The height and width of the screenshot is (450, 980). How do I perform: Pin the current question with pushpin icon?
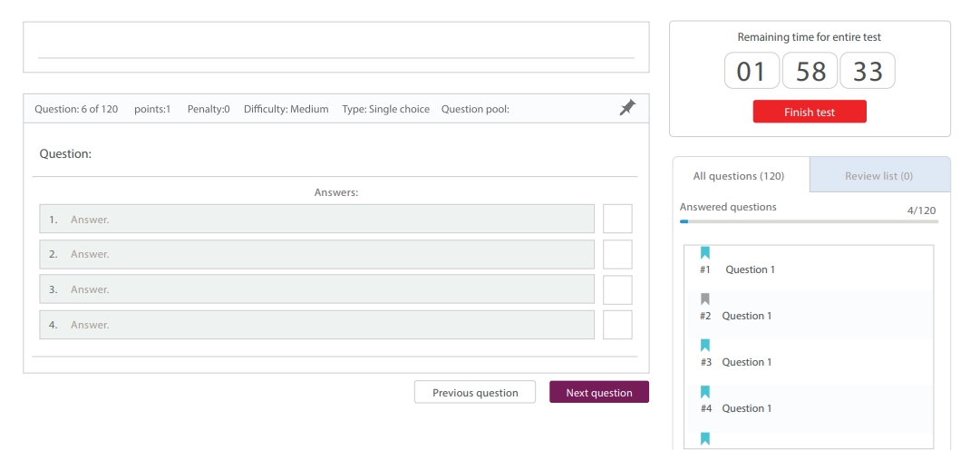pyautogui.click(x=627, y=108)
